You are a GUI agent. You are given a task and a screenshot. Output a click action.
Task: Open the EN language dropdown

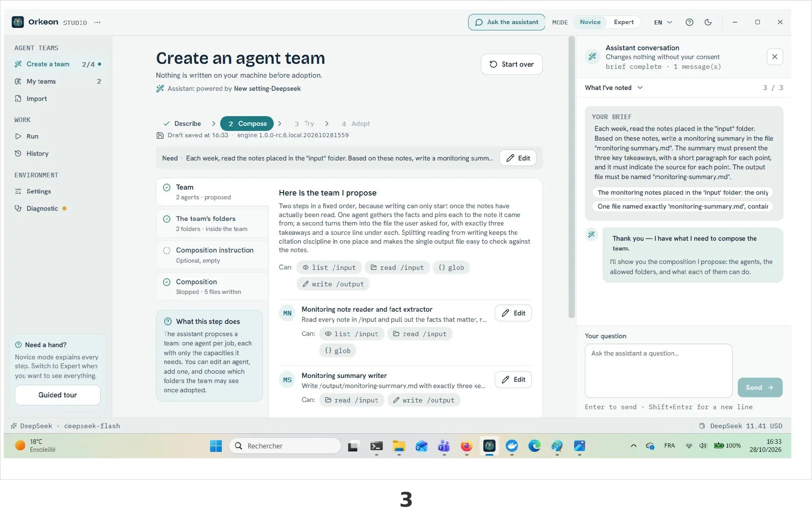(663, 22)
